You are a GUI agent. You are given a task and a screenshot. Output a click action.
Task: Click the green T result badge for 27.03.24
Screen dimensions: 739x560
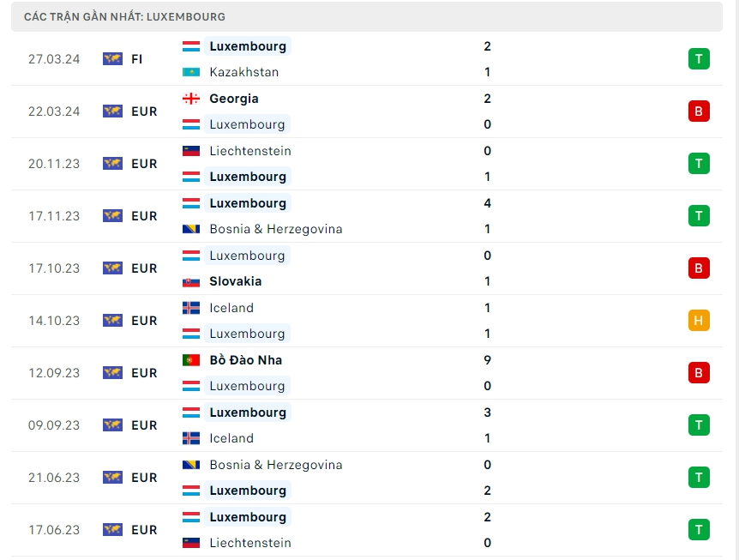click(699, 59)
